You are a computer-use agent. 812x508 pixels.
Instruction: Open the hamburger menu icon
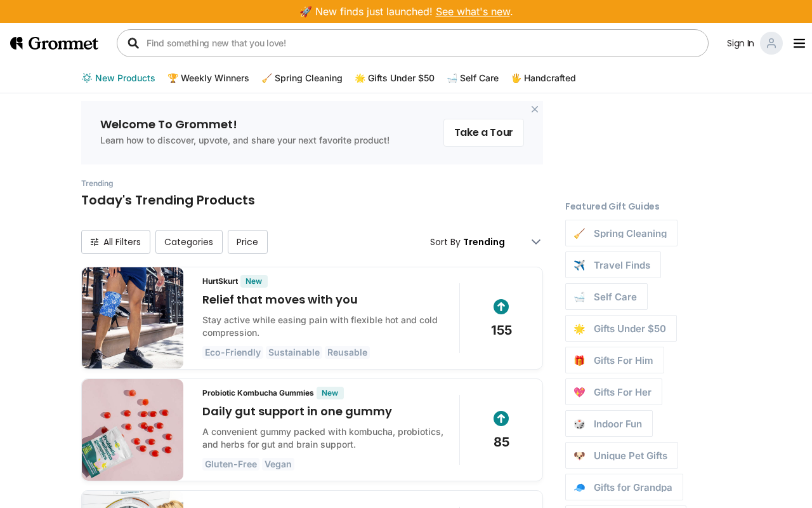click(799, 43)
